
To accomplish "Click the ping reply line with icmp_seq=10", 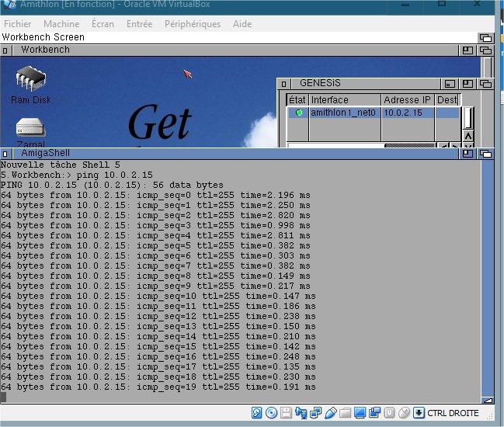I will click(x=158, y=296).
